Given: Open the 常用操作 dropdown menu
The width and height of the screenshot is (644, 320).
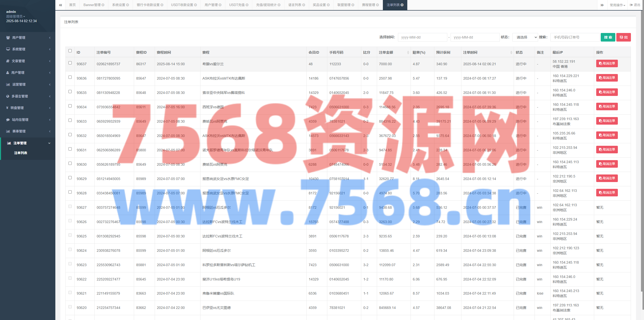Looking at the screenshot, I should (x=617, y=5).
